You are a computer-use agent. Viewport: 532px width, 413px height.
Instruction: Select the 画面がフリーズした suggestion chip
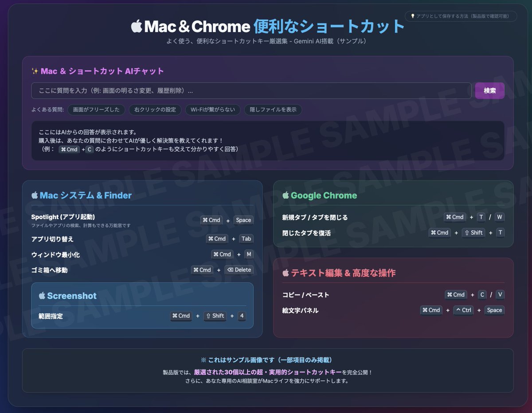pos(96,110)
